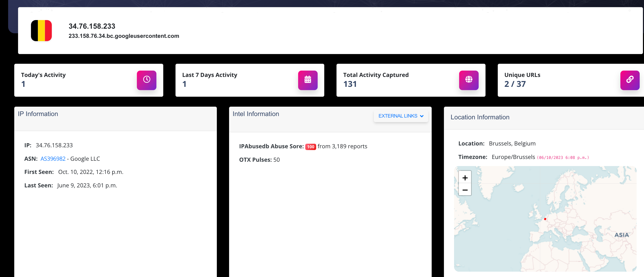Click the Belgium flag icon

click(x=41, y=31)
